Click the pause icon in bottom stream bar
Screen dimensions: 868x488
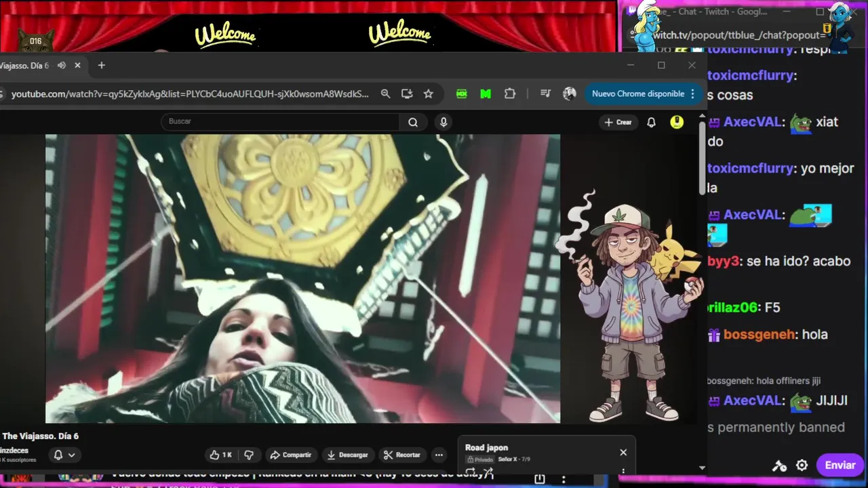pos(540,479)
